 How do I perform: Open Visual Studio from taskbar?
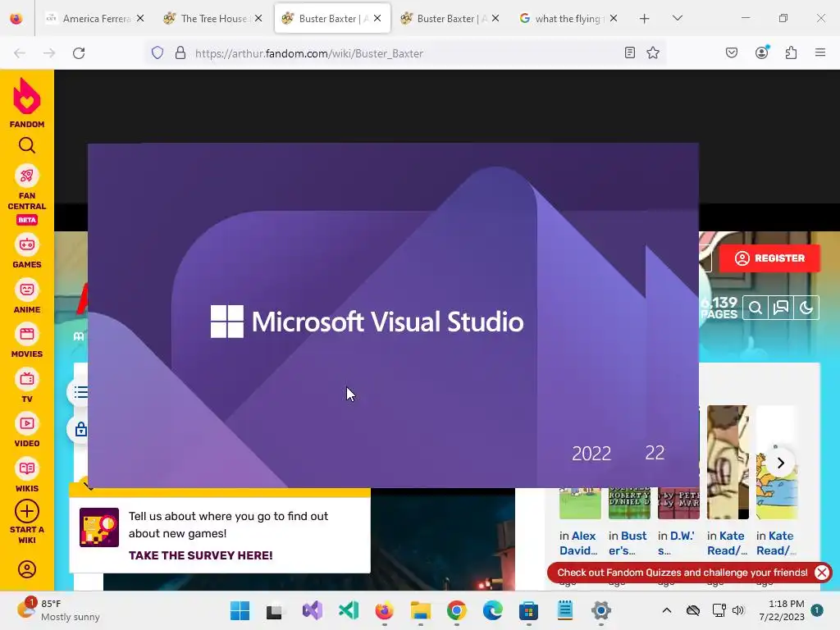[313, 610]
